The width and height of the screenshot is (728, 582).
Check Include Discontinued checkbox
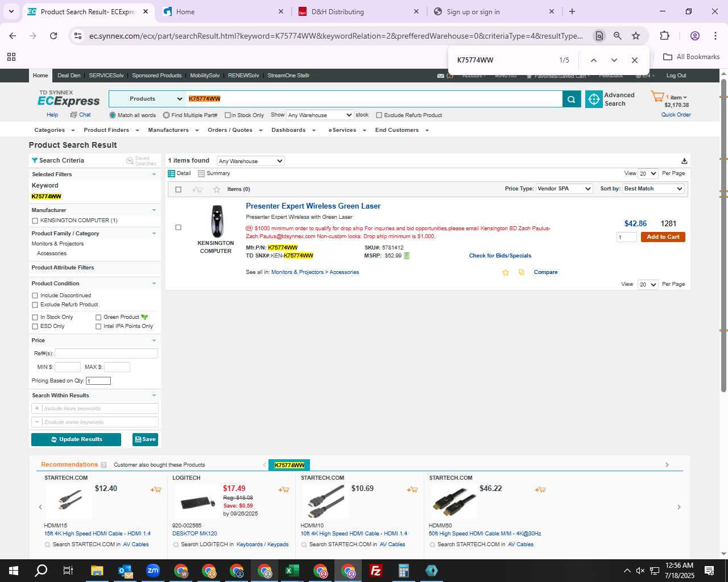click(35, 296)
